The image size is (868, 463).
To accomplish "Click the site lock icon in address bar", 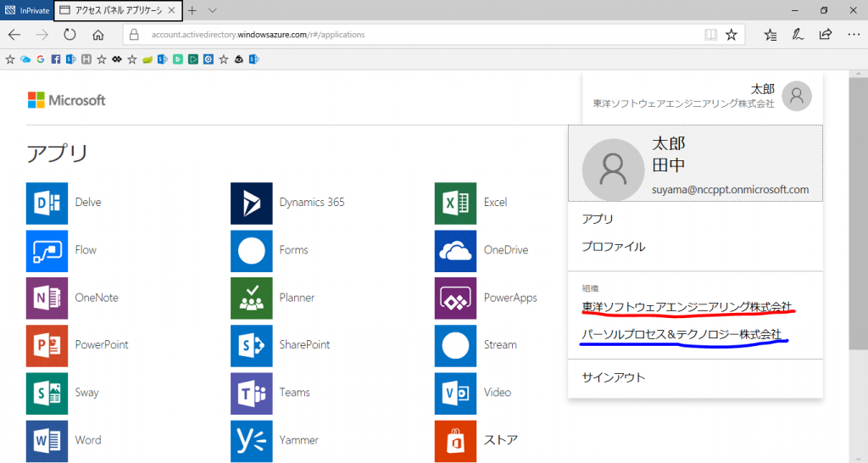I will coord(134,35).
